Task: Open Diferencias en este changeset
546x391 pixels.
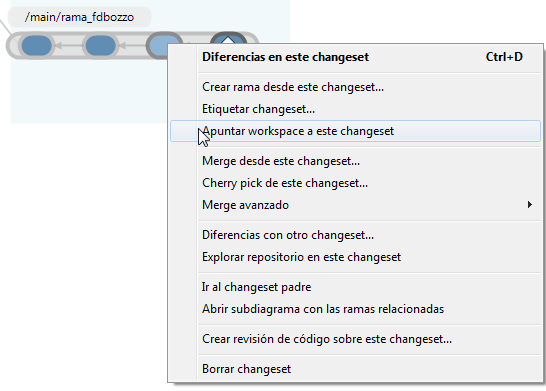Action: [x=355, y=57]
